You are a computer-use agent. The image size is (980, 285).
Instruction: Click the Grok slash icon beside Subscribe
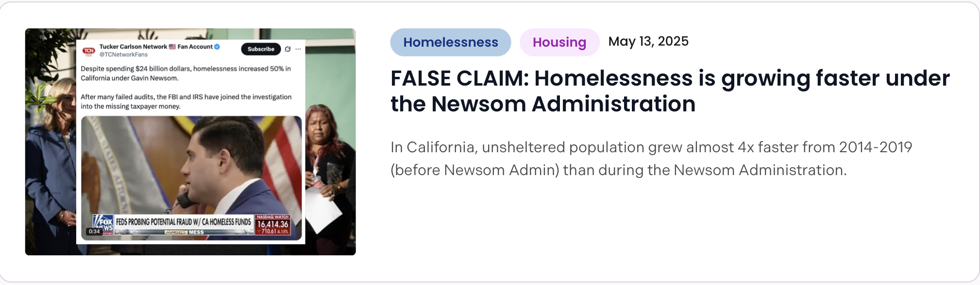point(288,49)
